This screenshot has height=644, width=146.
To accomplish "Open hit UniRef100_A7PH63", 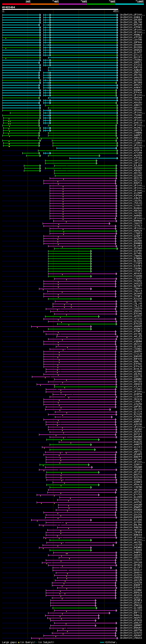I will pos(131,27).
